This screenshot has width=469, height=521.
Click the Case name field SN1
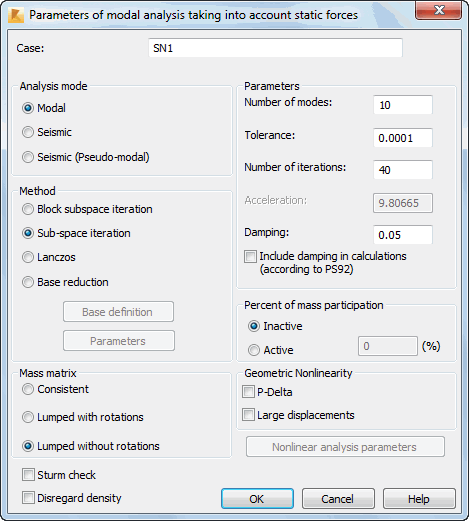click(x=275, y=48)
